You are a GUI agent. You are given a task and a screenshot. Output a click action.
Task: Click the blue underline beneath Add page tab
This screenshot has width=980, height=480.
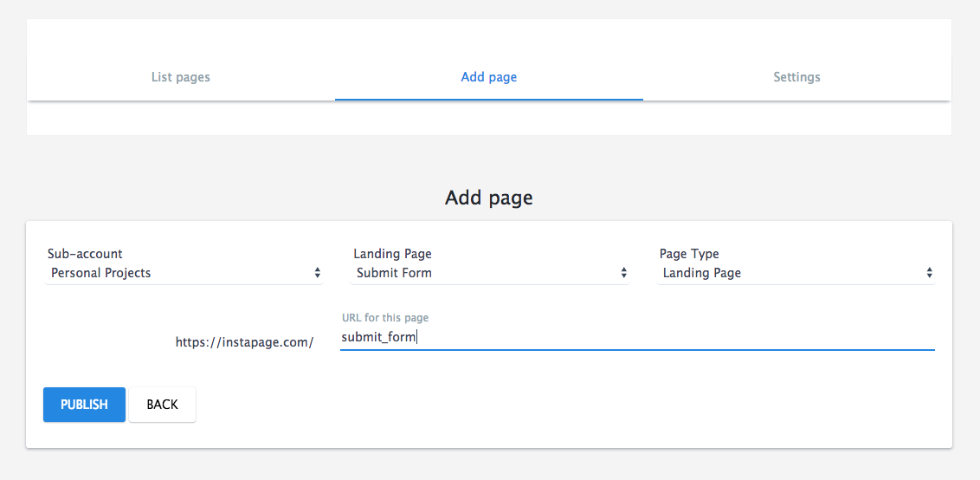pyautogui.click(x=488, y=100)
